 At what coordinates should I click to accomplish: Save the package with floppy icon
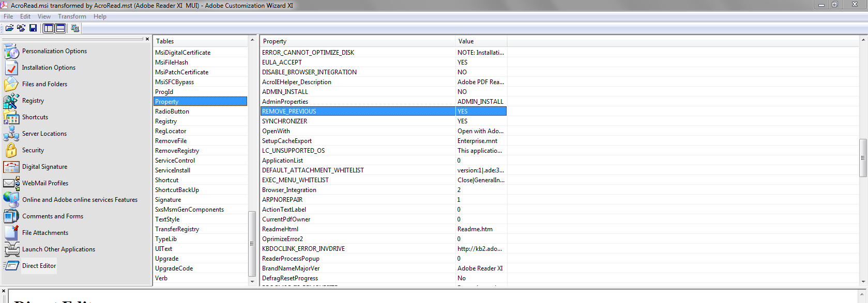tap(33, 28)
